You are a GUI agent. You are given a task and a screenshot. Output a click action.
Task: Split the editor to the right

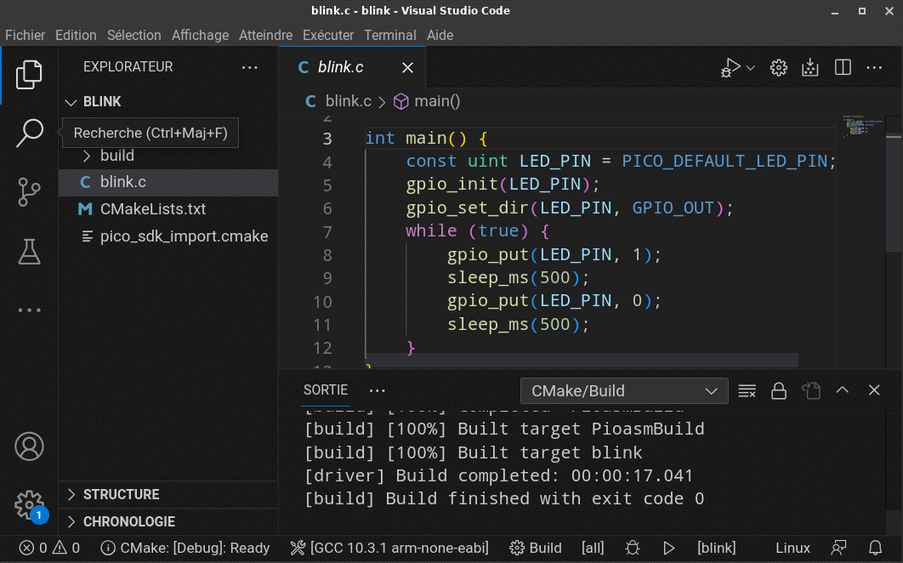click(843, 67)
